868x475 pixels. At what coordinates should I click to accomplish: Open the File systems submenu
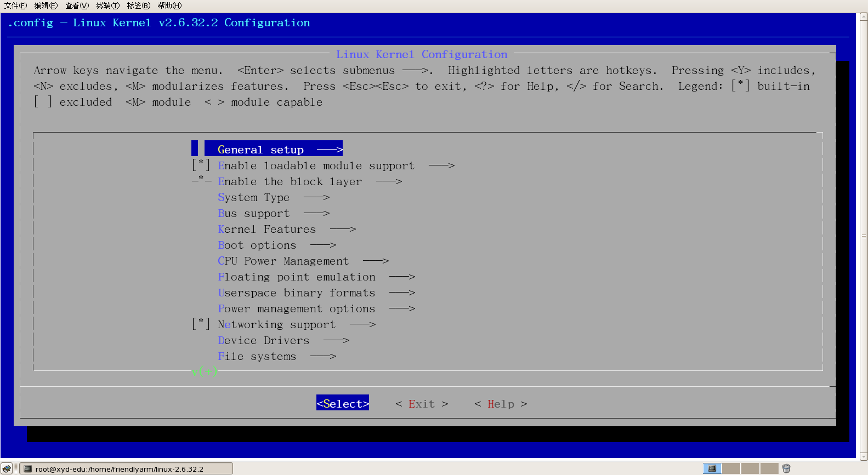pyautogui.click(x=277, y=356)
